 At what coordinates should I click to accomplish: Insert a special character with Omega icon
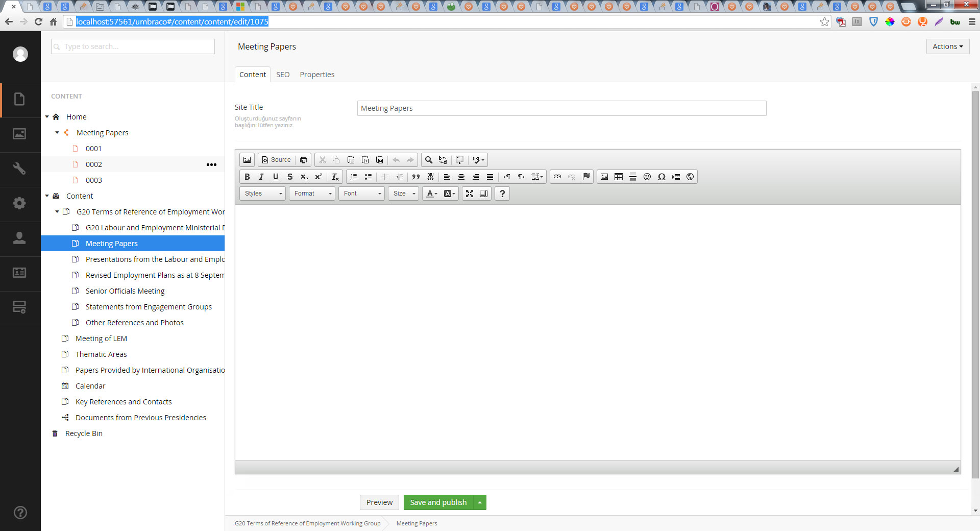tap(661, 177)
